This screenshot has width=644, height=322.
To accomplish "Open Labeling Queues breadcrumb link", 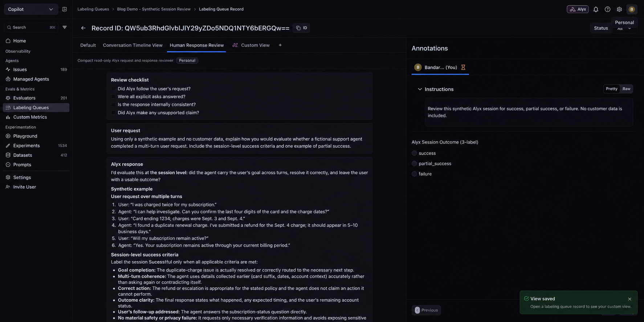I will (x=93, y=9).
